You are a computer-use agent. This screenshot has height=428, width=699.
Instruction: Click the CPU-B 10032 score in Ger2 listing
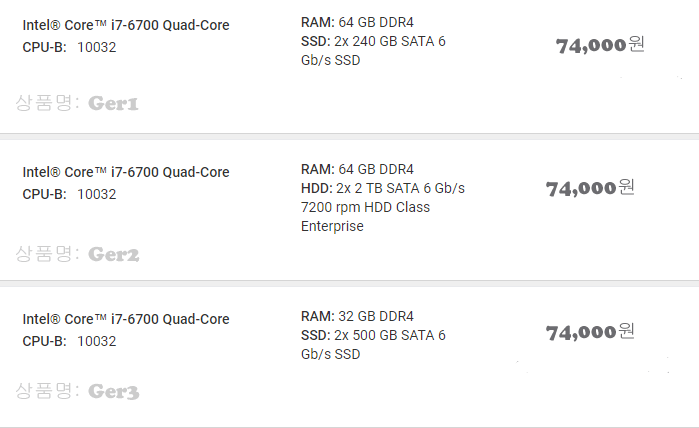click(70, 194)
